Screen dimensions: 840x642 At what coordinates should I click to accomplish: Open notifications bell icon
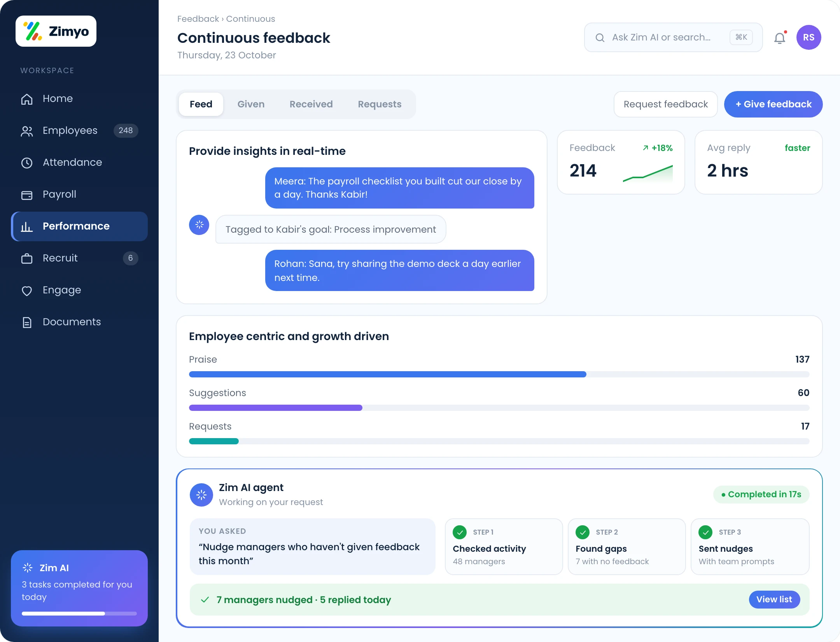pyautogui.click(x=780, y=38)
